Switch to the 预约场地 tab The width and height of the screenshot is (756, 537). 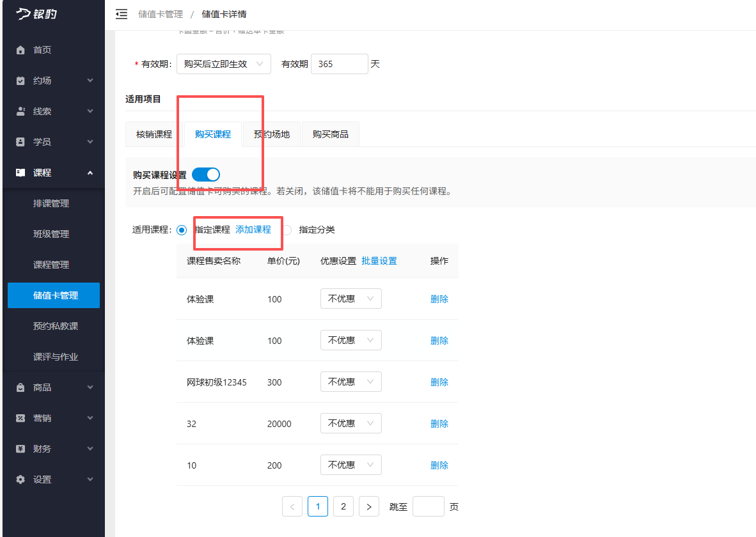271,134
